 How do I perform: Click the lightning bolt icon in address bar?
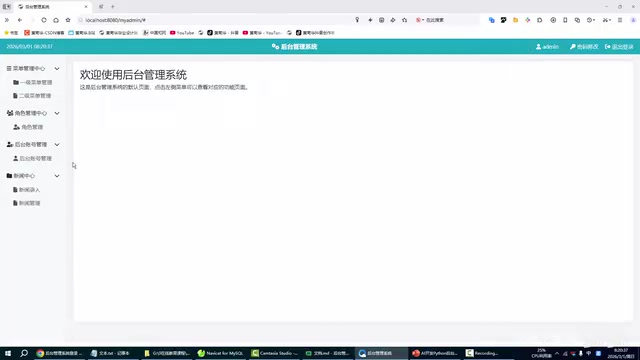pyautogui.click(x=370, y=20)
